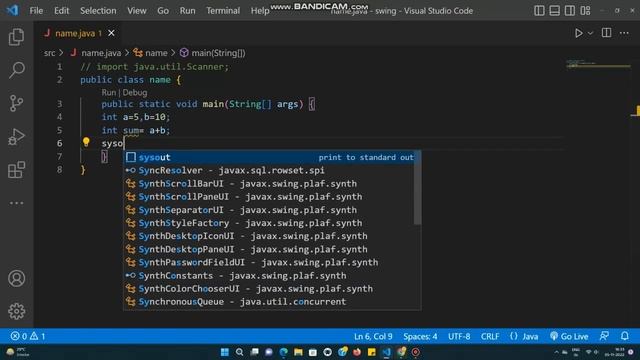Split the editor to the right
This screenshot has height=360, width=640.
tap(607, 33)
